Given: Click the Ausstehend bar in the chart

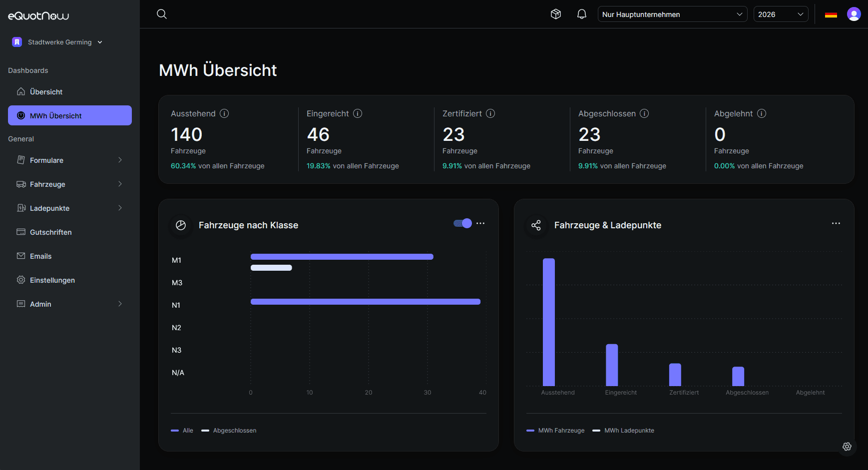Looking at the screenshot, I should pyautogui.click(x=549, y=322).
